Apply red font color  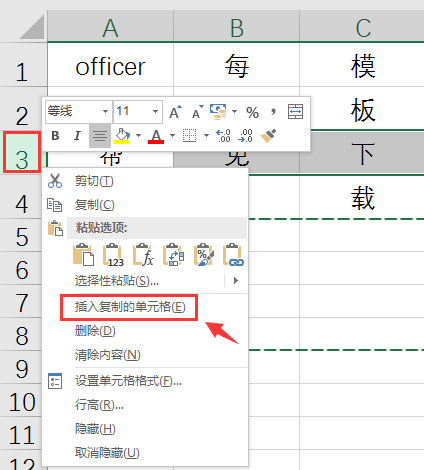156,136
